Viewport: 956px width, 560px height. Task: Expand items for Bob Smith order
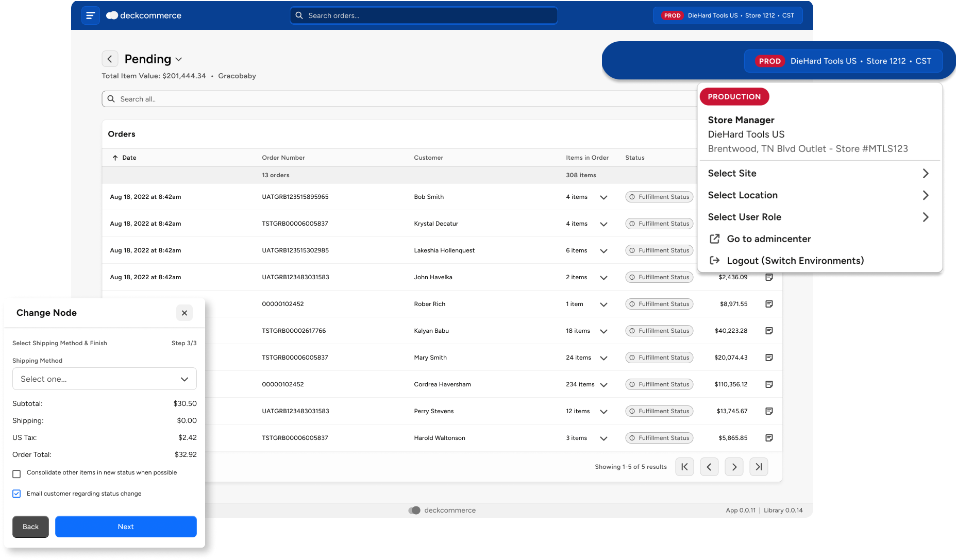point(603,197)
